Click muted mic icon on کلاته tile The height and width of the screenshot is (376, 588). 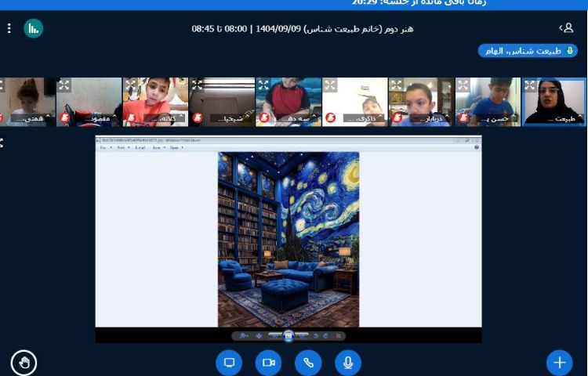(x=131, y=117)
